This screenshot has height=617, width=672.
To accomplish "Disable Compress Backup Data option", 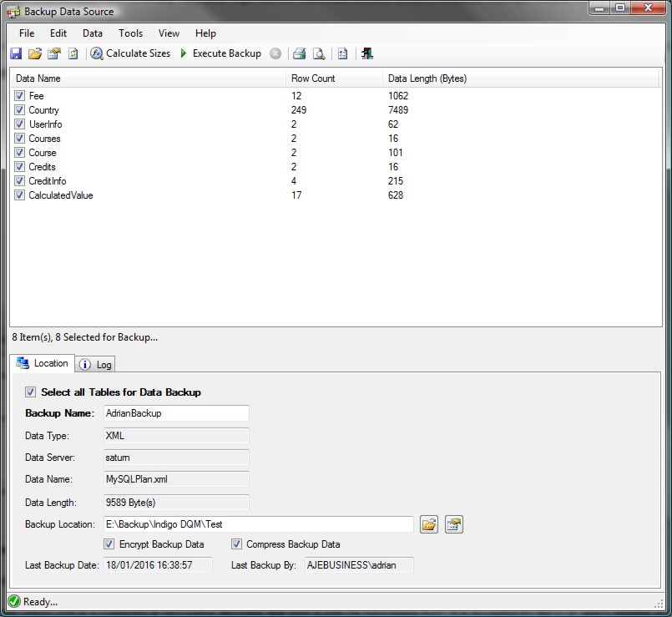I will [236, 544].
